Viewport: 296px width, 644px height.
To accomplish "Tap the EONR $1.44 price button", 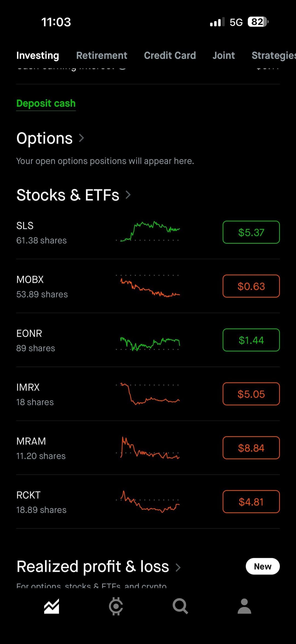I will [x=251, y=340].
